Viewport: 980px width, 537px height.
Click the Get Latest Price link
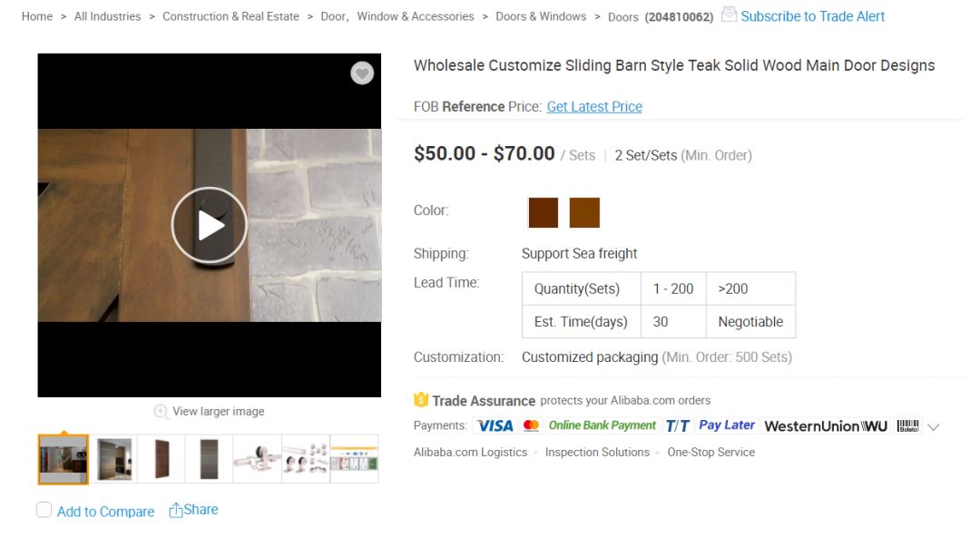point(594,107)
